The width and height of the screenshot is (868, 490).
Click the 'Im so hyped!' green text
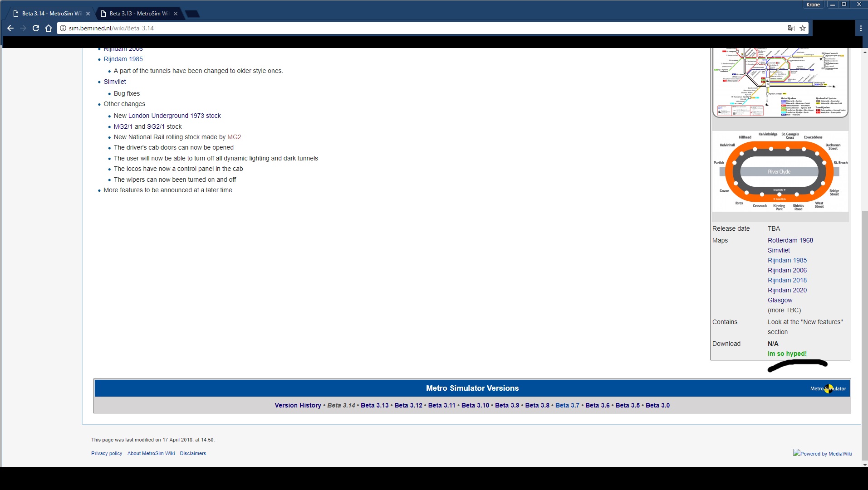pos(787,354)
